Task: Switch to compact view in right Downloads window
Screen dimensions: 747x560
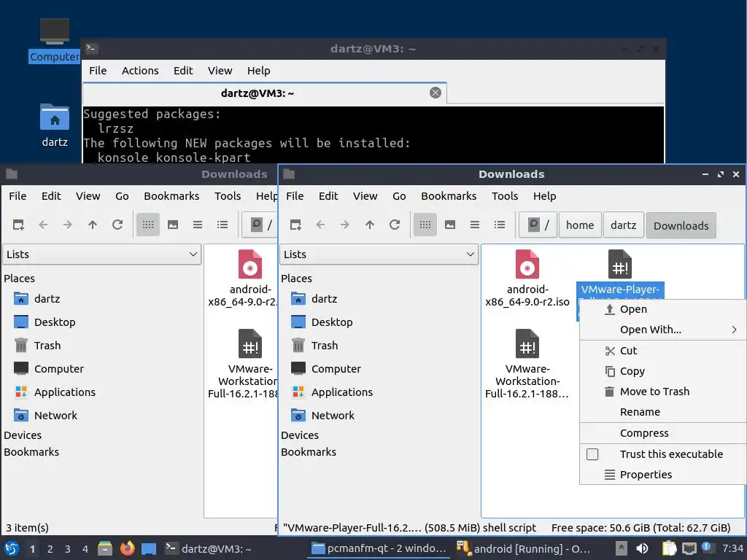Action: coord(474,225)
